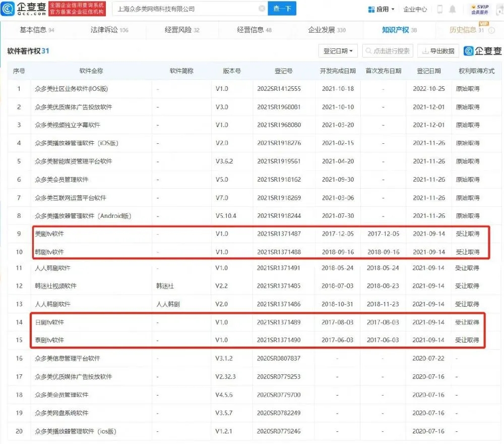504x444 pixels.
Task: Click 日剧tv软件 name
Action: 49,322
